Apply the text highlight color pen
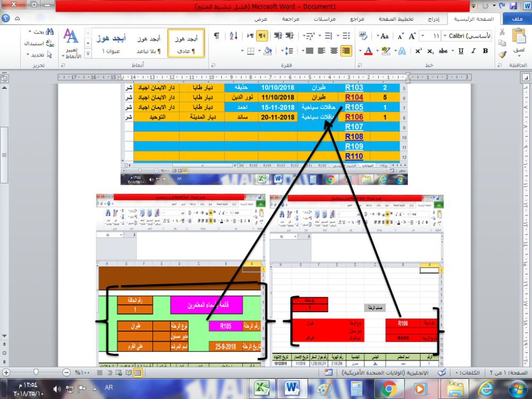 tap(385, 51)
